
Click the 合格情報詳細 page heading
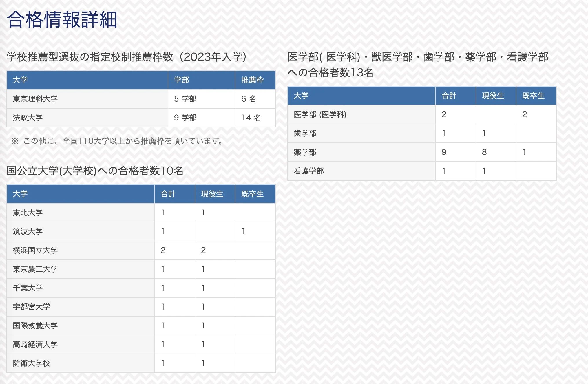[x=62, y=20]
